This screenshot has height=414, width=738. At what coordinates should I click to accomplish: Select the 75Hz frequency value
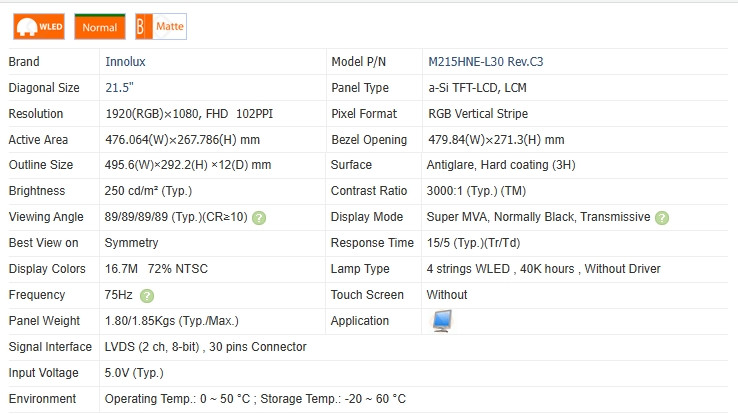119,295
